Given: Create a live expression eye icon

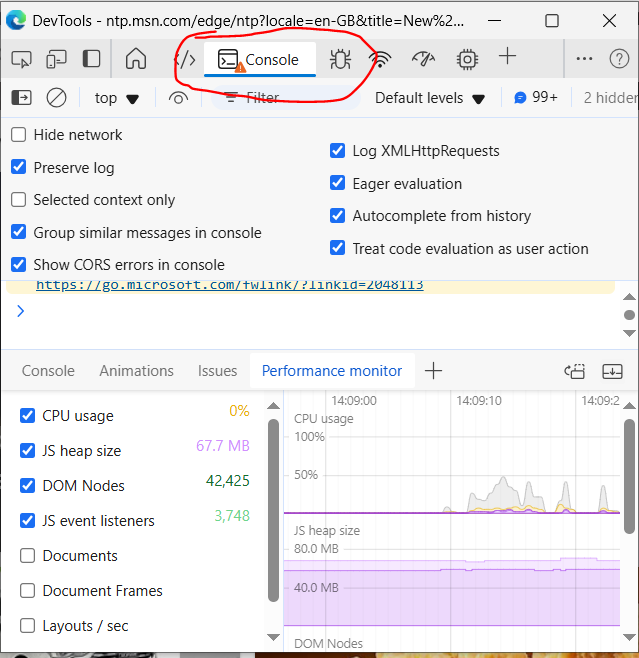Looking at the screenshot, I should tap(178, 98).
